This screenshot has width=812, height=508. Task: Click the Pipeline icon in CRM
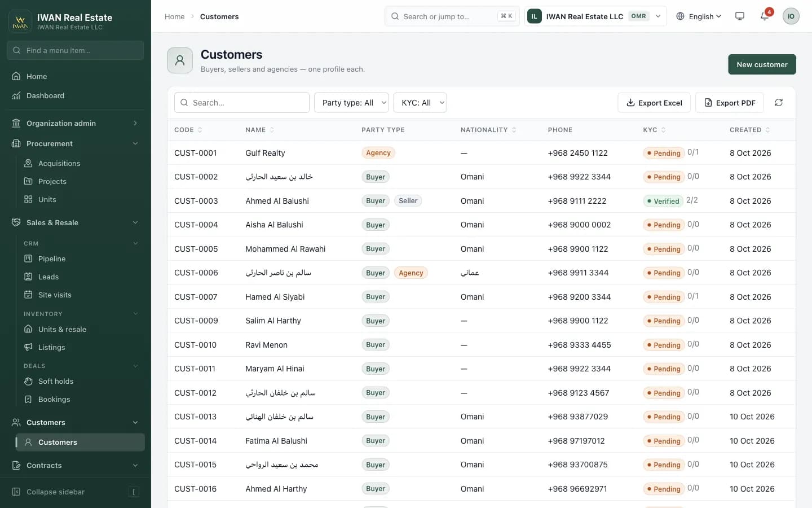[28, 259]
